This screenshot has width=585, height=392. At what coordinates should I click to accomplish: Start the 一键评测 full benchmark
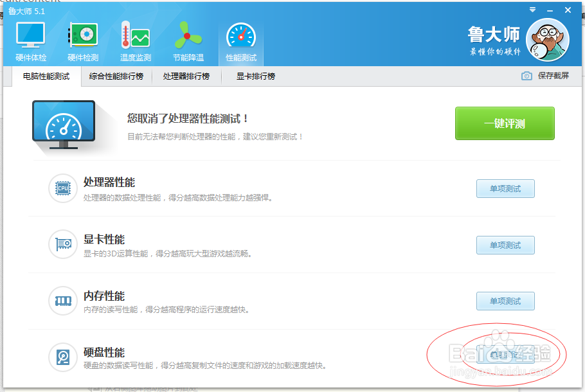[x=505, y=123]
